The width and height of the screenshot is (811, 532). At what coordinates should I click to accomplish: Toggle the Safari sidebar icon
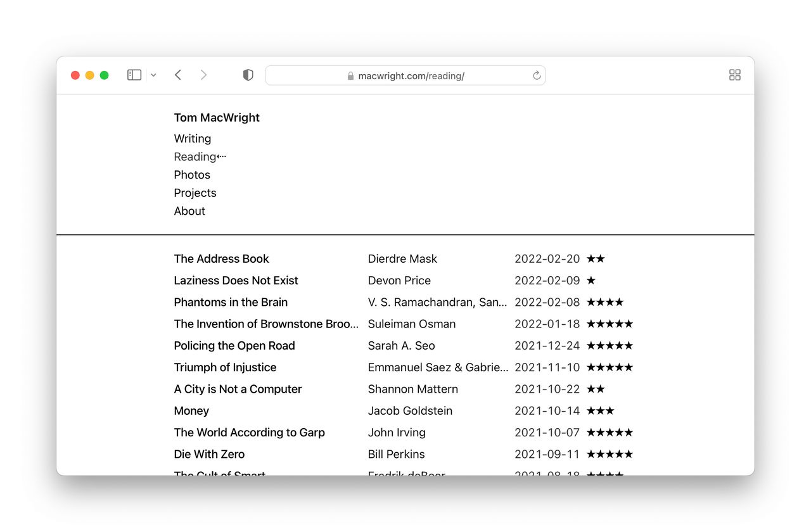134,75
